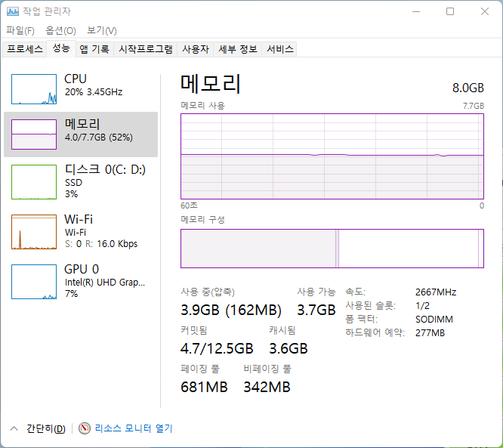The height and width of the screenshot is (448, 503).
Task: Click the Disk 0 graph thumbnail
Action: (34, 180)
